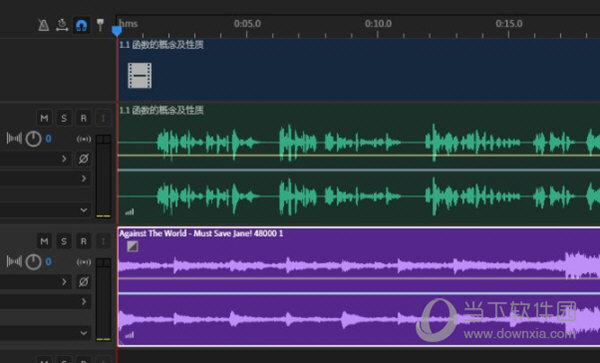Click clip volume icon in purple clip
Viewport: 600px width, 363px height.
coord(130,335)
